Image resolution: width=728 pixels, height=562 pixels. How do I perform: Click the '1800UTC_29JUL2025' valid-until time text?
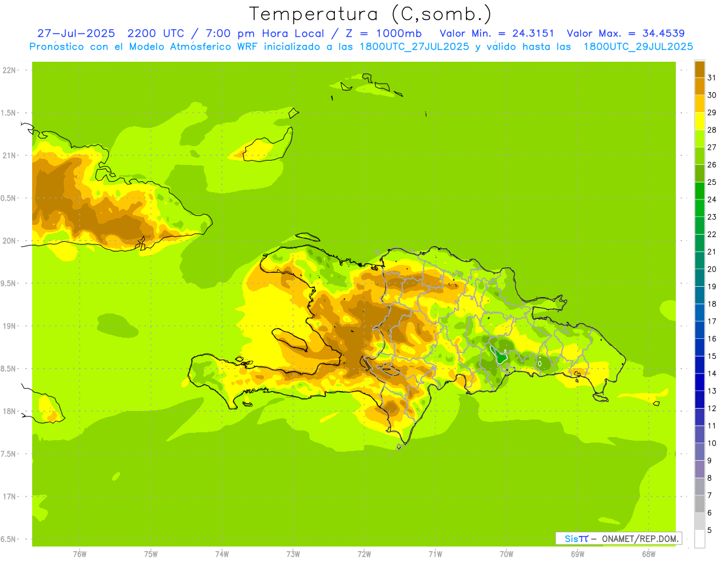pyautogui.click(x=638, y=47)
